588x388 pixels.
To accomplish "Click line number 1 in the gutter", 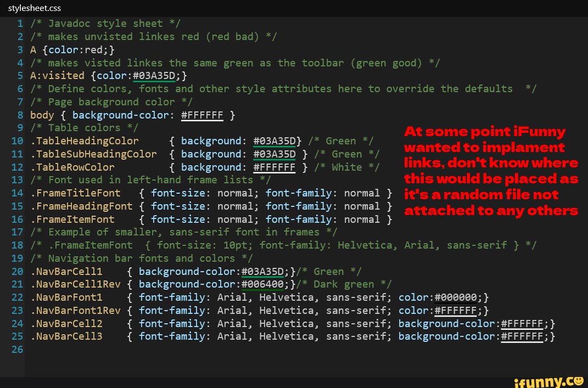I will [20, 24].
